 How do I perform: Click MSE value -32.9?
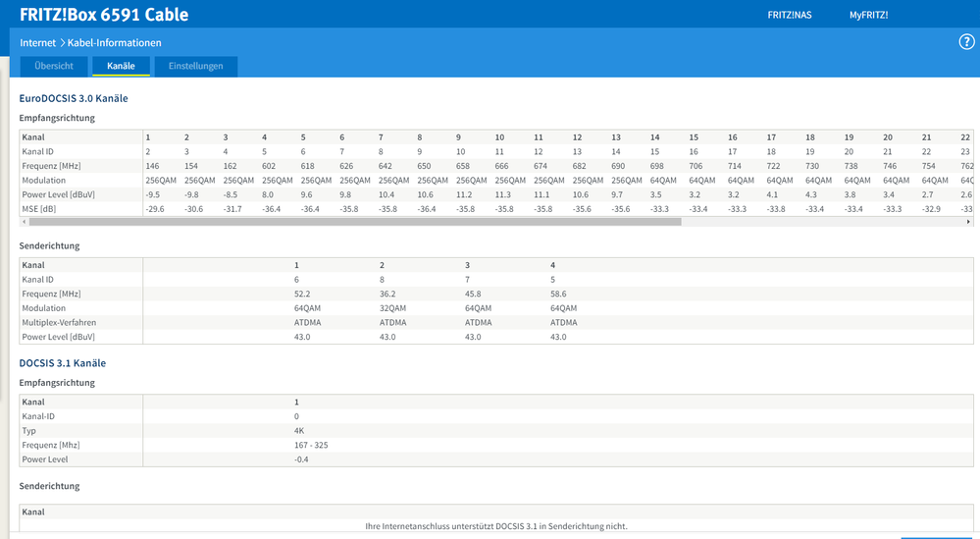[x=931, y=209]
